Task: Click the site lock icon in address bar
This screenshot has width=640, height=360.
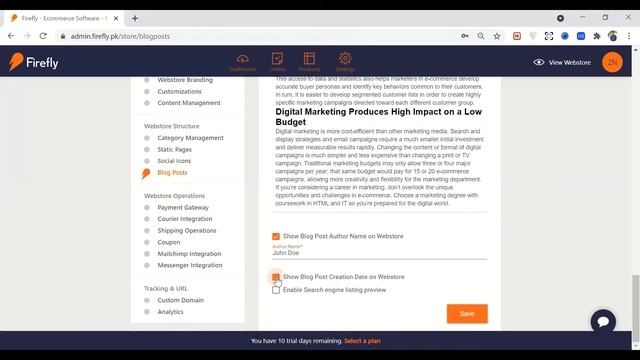Action: pyautogui.click(x=62, y=36)
